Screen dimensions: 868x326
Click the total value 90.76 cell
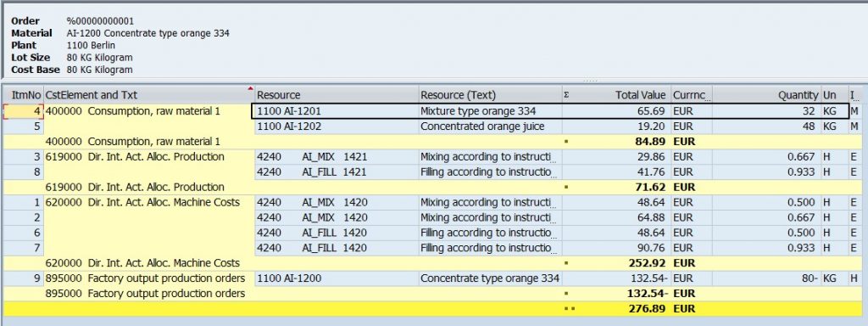click(x=617, y=248)
